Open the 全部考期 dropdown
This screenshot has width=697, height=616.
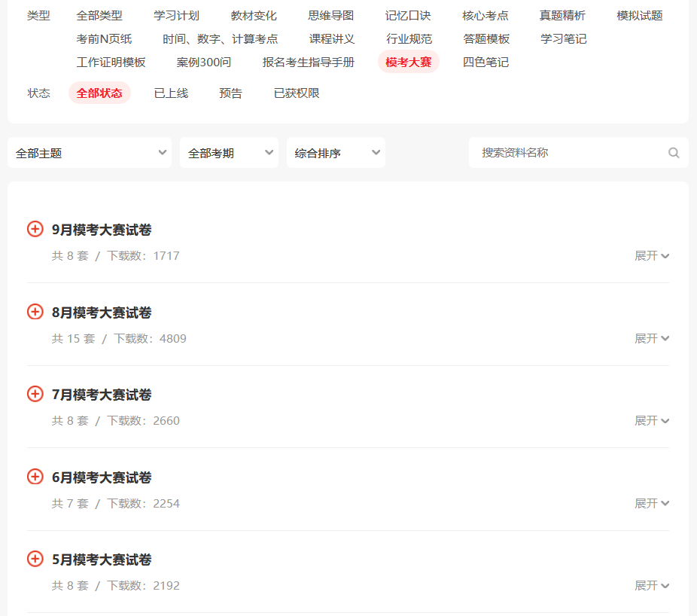[x=229, y=153]
